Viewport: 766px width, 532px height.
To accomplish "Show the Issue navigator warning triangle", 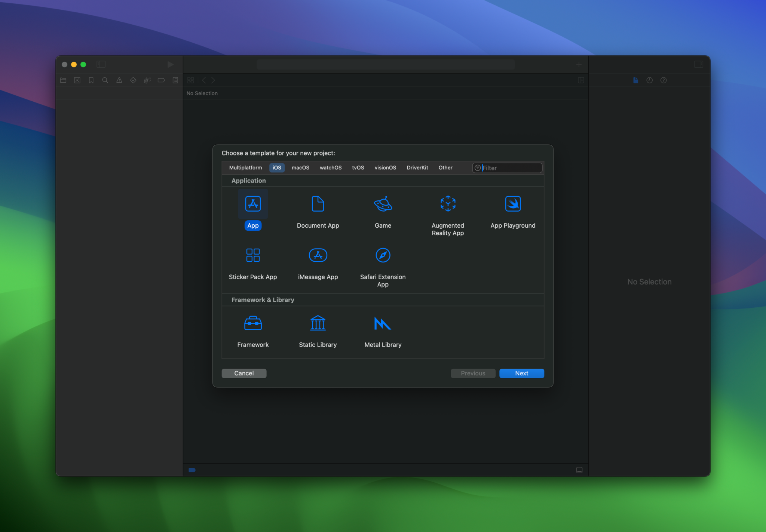I will [119, 80].
